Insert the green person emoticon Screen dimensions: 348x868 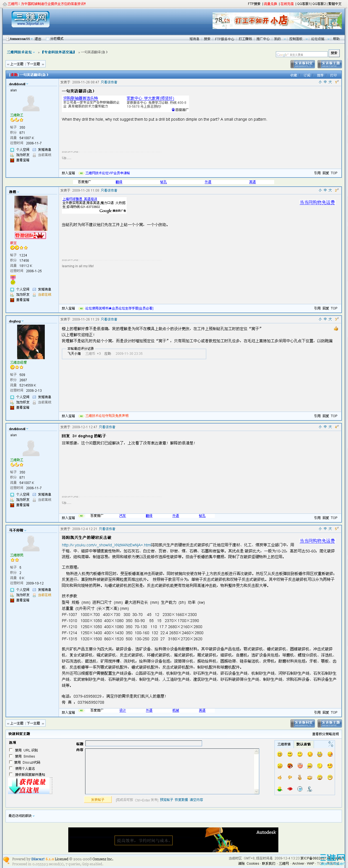point(279,789)
